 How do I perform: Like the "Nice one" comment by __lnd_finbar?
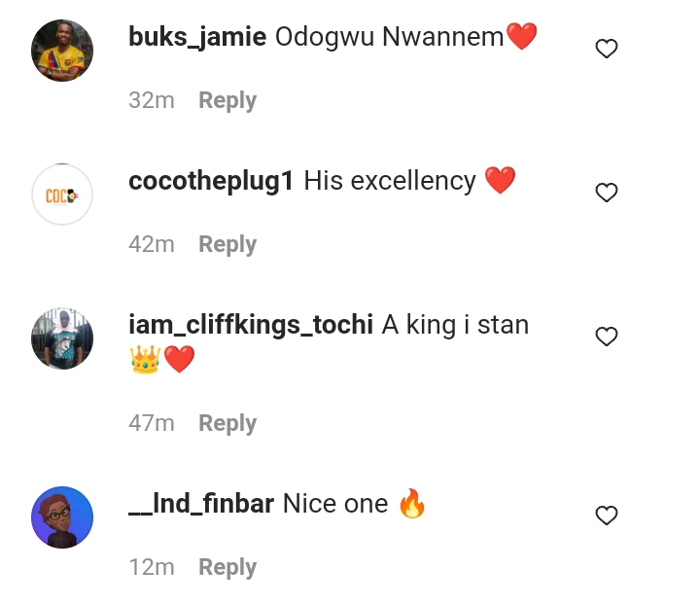click(x=606, y=516)
